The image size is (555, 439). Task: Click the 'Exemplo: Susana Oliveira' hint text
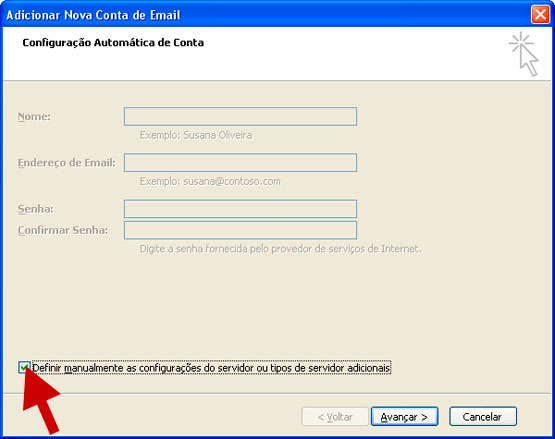tap(196, 135)
